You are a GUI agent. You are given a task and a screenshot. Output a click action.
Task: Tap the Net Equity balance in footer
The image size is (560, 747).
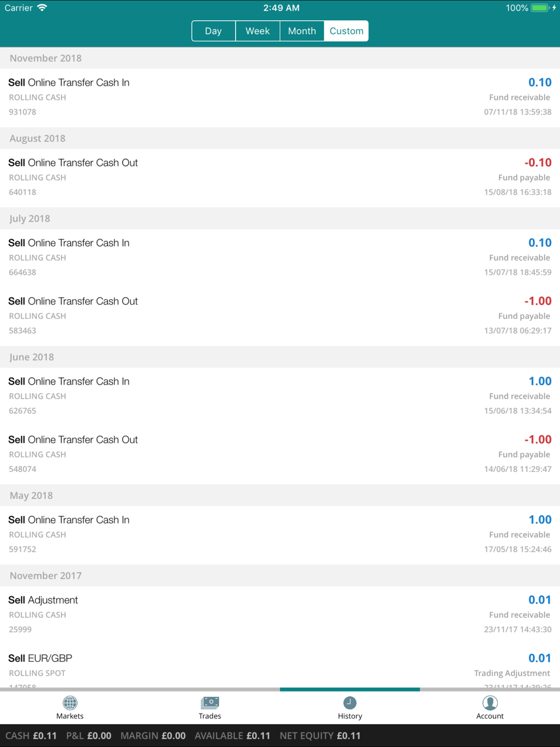[320, 736]
